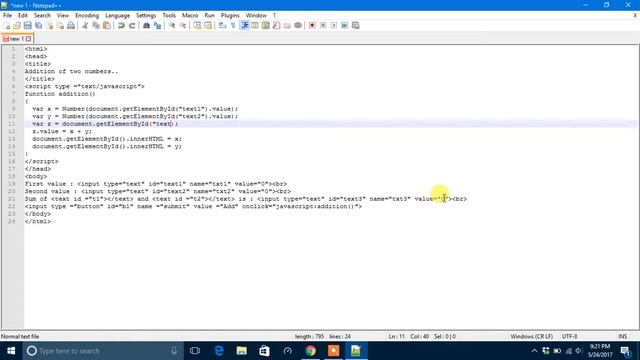Play back the recorded macro

tap(333, 25)
